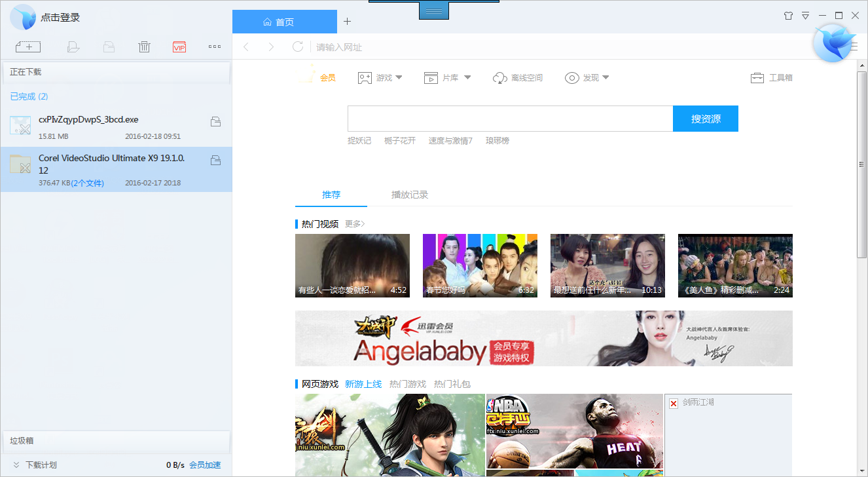Viewport: 868px width, 477px height.
Task: Click the open file toolbar icon
Action: click(73, 47)
